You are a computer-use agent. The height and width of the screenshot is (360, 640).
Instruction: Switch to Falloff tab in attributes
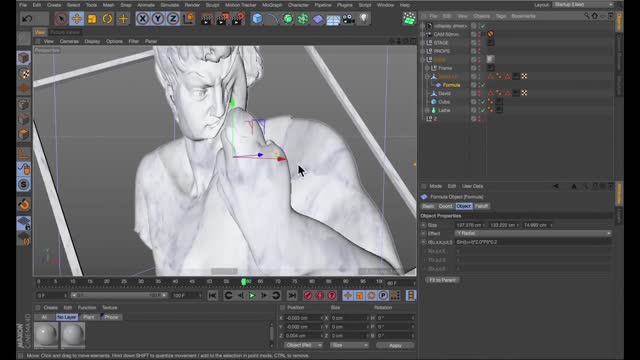482,206
